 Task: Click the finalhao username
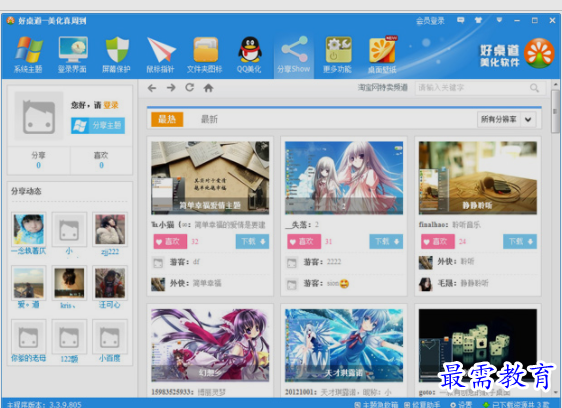tap(433, 225)
